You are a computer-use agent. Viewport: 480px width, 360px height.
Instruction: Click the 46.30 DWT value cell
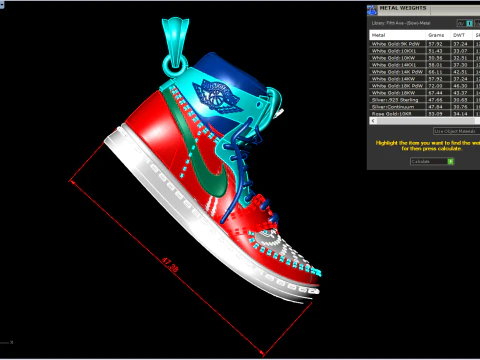(461, 86)
